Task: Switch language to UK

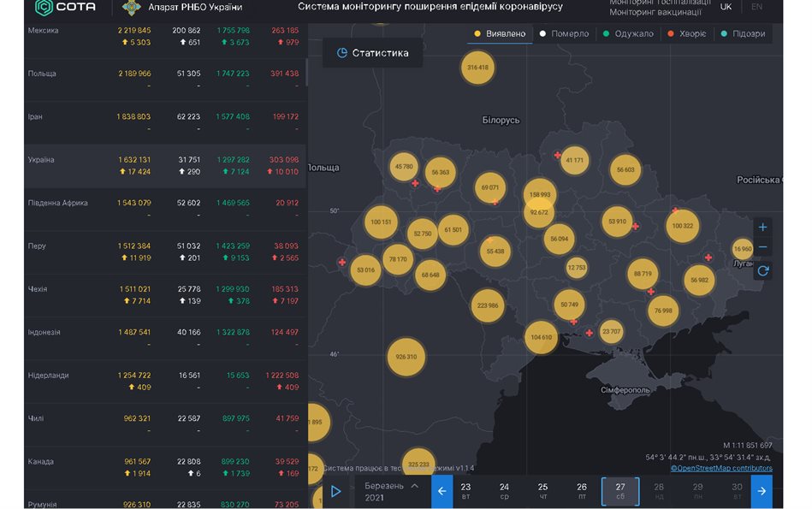Action: click(x=726, y=7)
